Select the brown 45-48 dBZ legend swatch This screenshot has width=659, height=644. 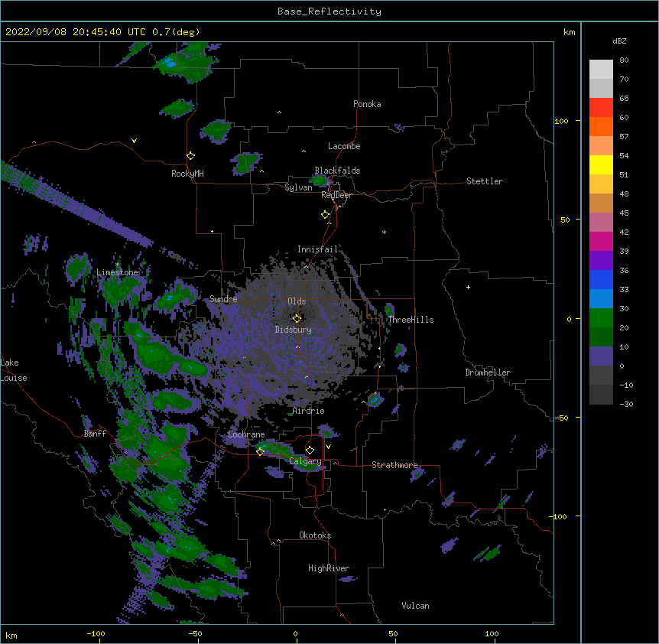coord(601,203)
